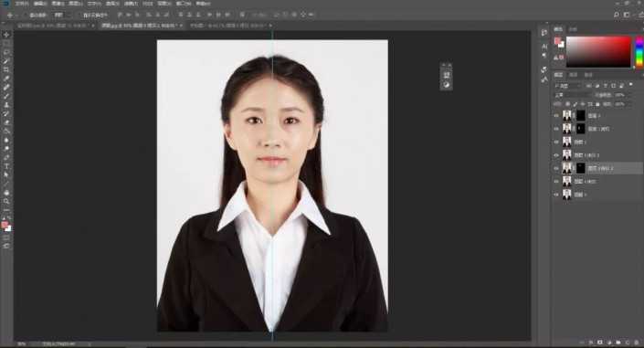The image size is (644, 348).
Task: Click the rainbow hue slider strip
Action: pyautogui.click(x=639, y=52)
